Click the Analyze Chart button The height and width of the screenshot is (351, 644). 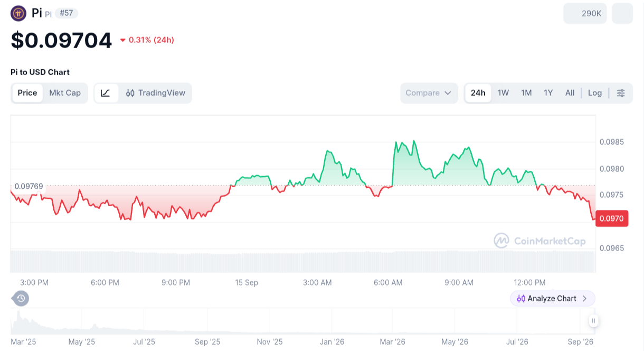pyautogui.click(x=553, y=299)
